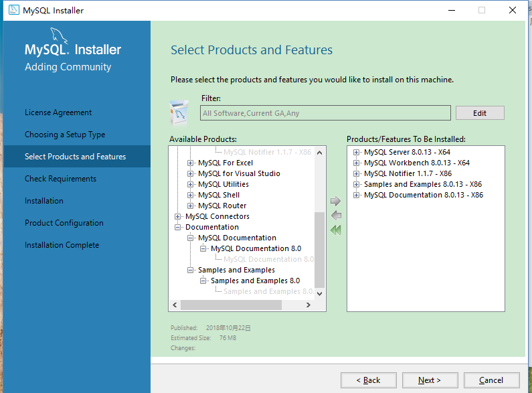
Task: Go to Choosing a Setup Type step
Action: pyautogui.click(x=65, y=135)
